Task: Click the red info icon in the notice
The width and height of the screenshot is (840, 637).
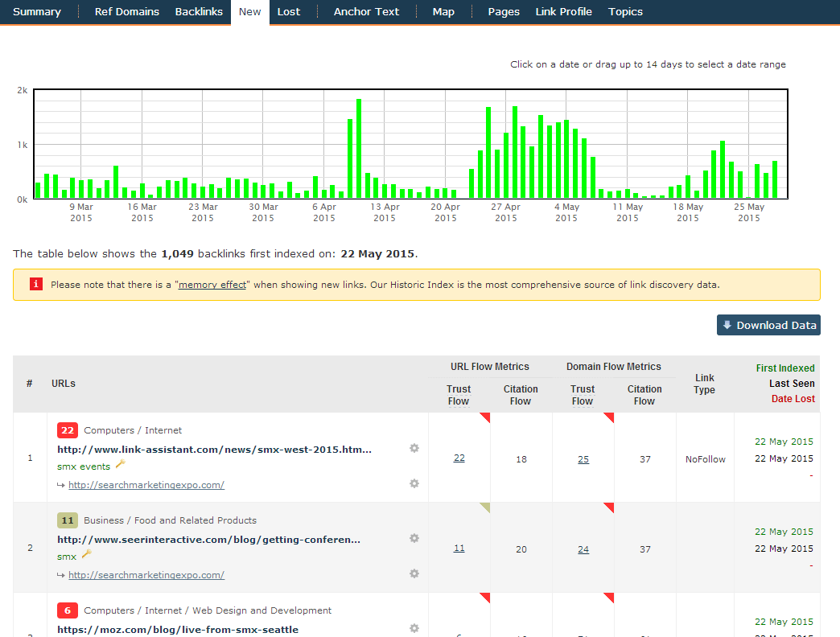Action: click(x=35, y=285)
